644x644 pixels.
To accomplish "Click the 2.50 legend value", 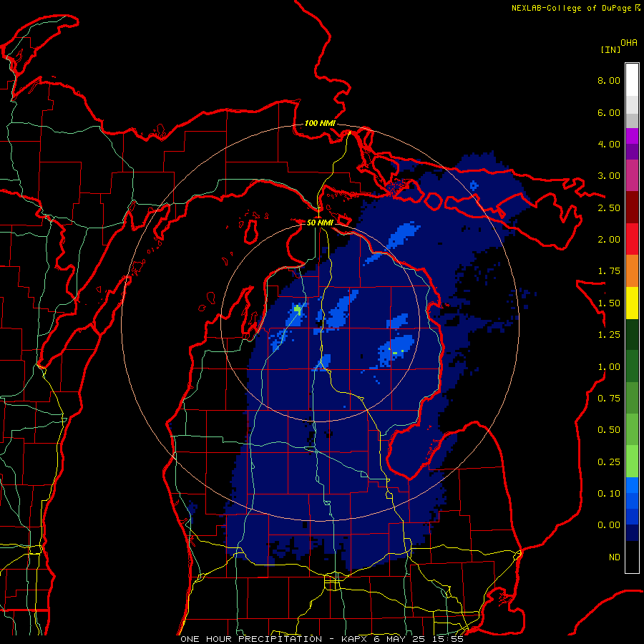I will 609,208.
